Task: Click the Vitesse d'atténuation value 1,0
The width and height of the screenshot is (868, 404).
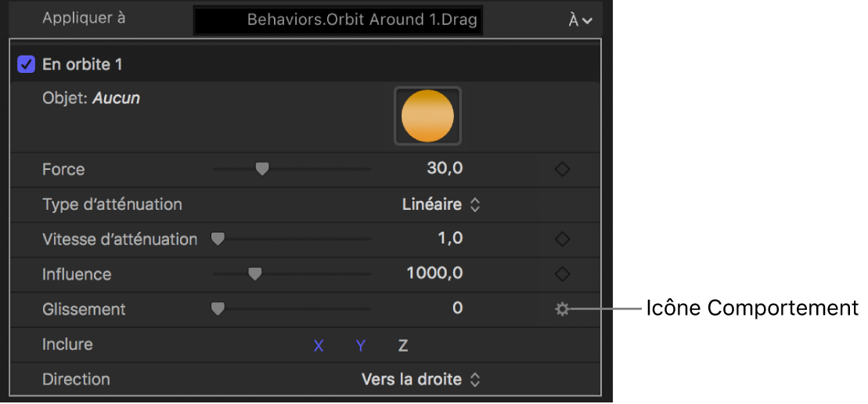Action: point(448,239)
